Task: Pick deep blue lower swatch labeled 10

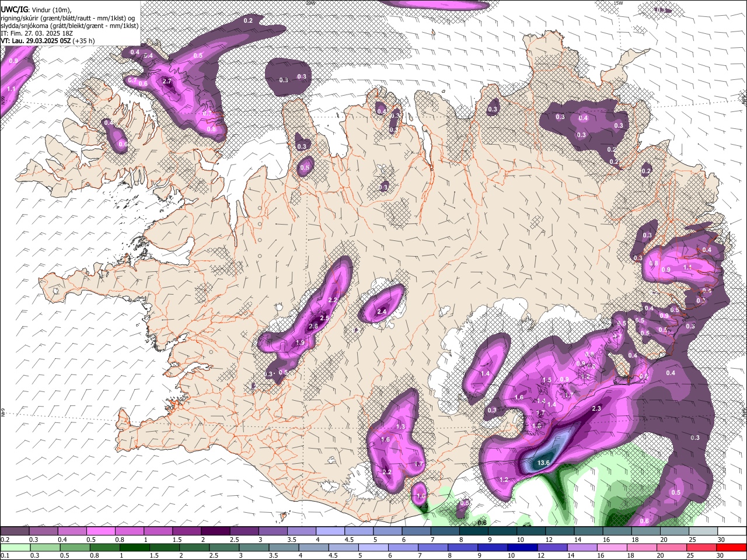Action: [521, 547]
